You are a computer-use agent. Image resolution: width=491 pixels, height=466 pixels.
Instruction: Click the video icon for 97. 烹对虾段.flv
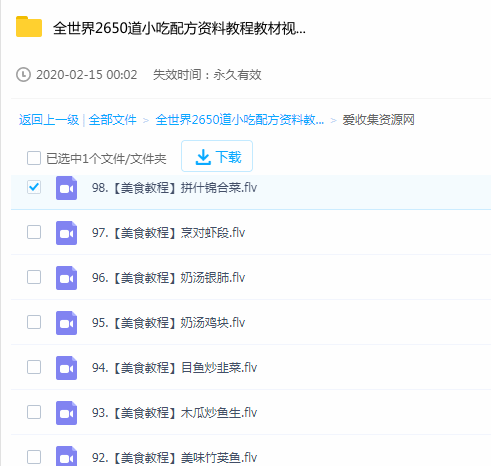[66, 233]
